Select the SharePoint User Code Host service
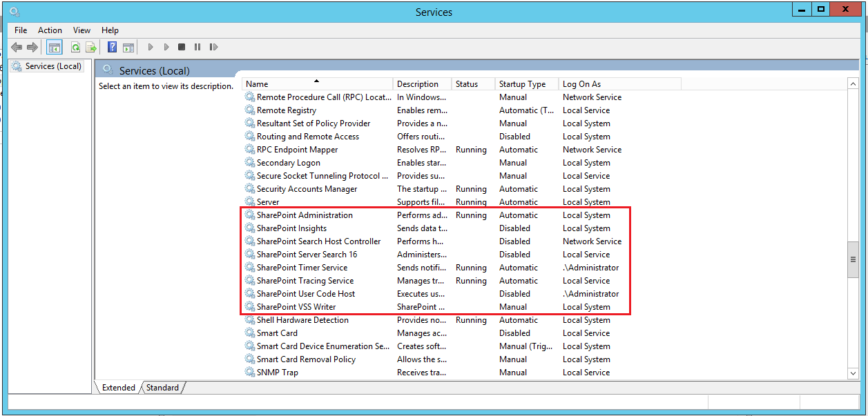 tap(306, 294)
